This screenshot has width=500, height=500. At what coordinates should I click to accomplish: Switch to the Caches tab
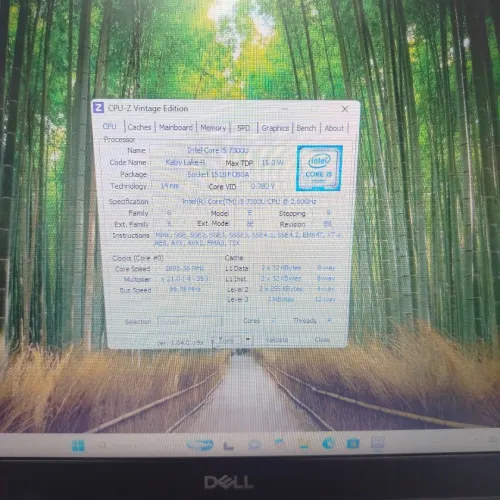(139, 127)
